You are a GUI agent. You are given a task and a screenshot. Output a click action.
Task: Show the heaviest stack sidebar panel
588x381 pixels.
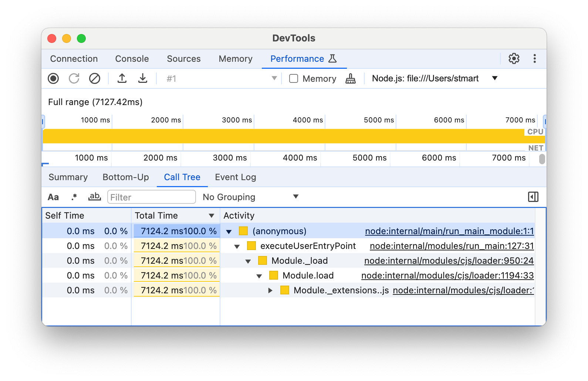(533, 197)
